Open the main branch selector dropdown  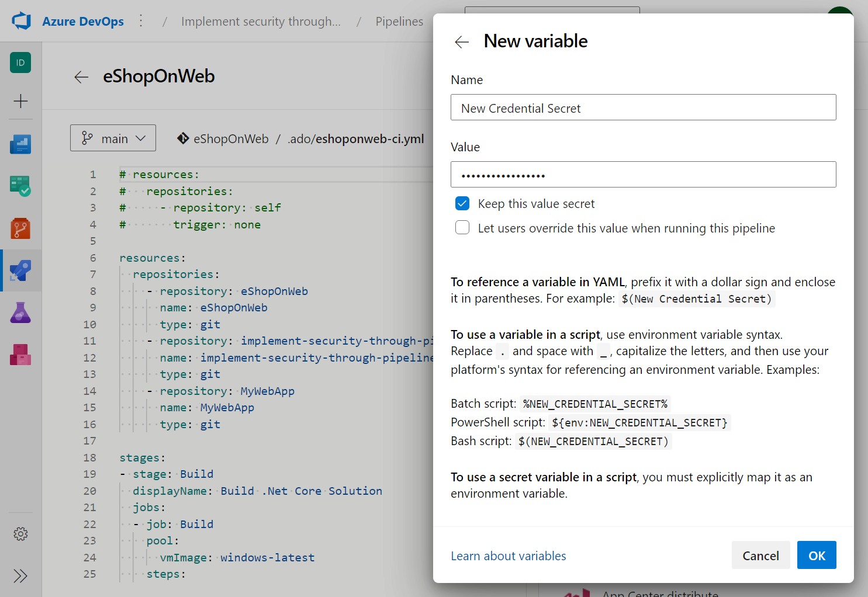tap(113, 138)
